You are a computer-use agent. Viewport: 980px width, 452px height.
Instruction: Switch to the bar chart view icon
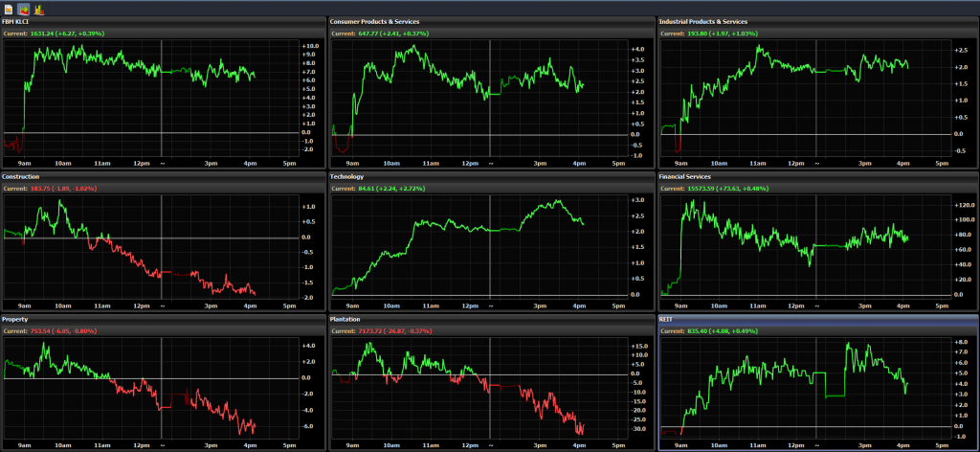pyautogui.click(x=38, y=10)
